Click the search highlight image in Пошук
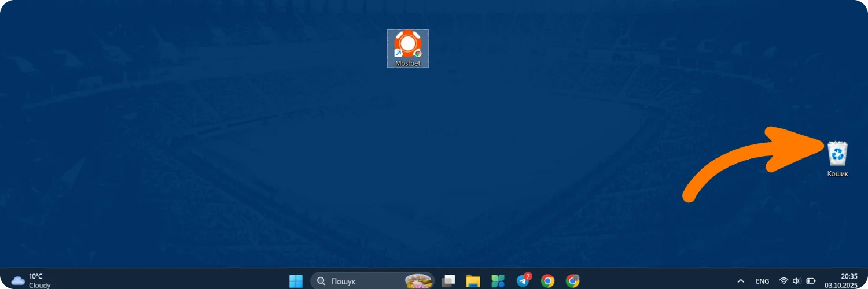The image size is (868, 289). tap(419, 281)
